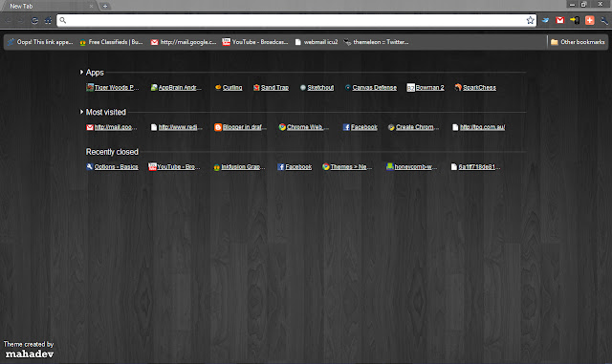Open the wrench settings menu
This screenshot has height=364, width=612.
coord(603,21)
